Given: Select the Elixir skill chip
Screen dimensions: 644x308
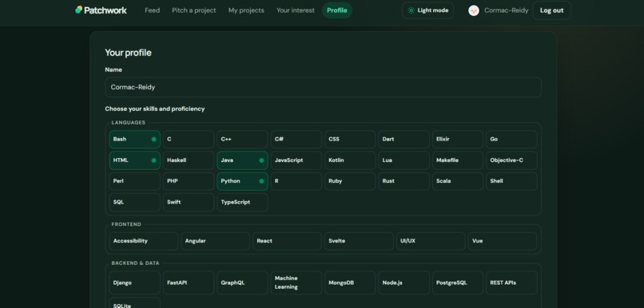Looking at the screenshot, I should (x=458, y=140).
